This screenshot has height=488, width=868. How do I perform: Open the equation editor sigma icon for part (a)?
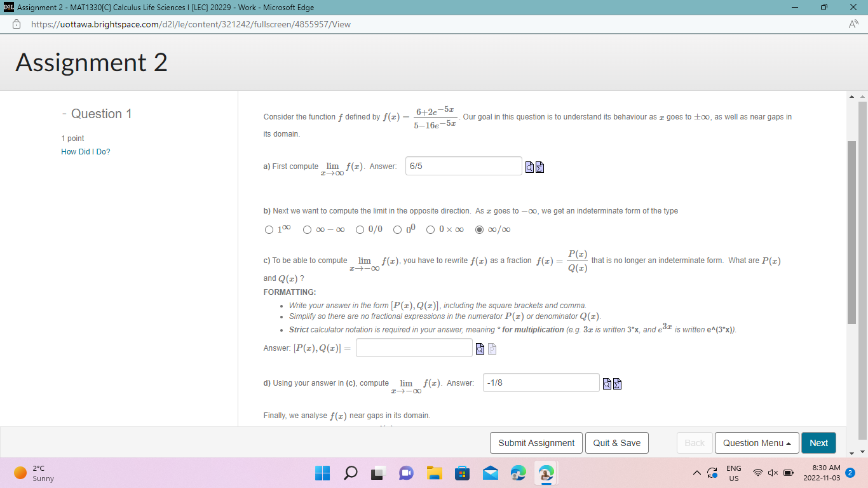pyautogui.click(x=539, y=166)
